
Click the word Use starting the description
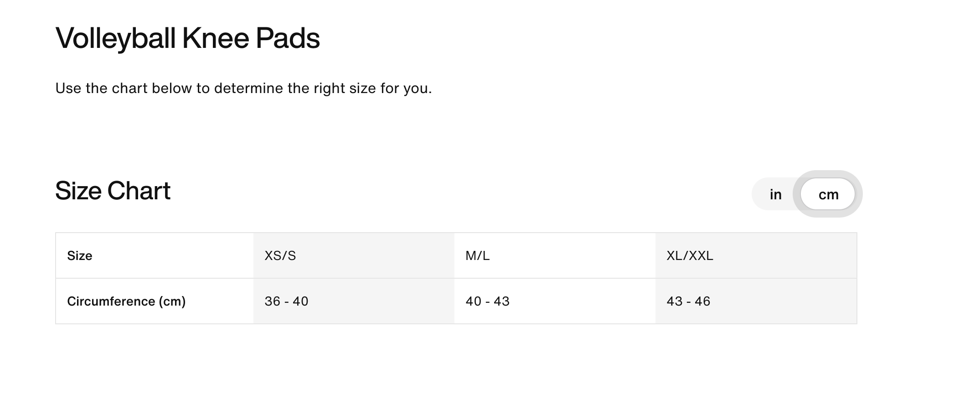coord(68,88)
